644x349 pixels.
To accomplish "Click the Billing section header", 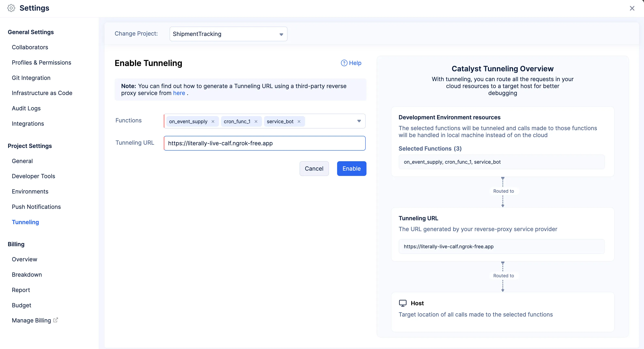I will [x=16, y=244].
